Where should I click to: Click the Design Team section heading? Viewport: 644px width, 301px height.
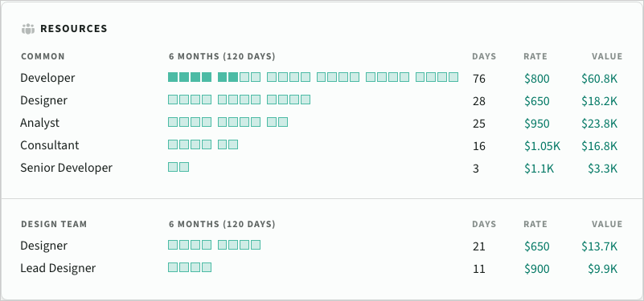tap(54, 224)
